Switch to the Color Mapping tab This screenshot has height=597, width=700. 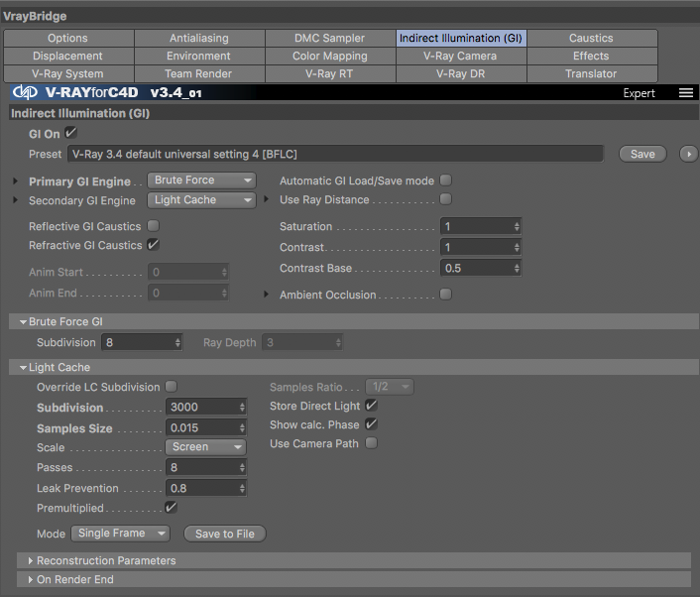[x=330, y=56]
